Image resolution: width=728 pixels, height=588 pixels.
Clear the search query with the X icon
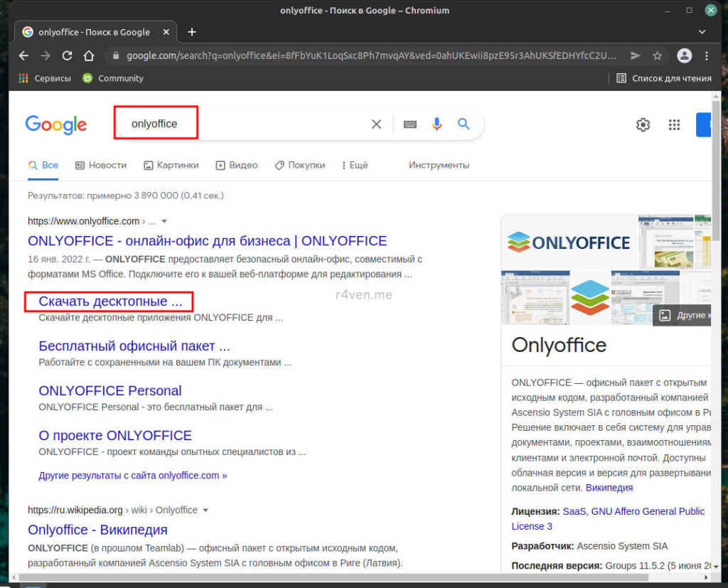coord(376,124)
